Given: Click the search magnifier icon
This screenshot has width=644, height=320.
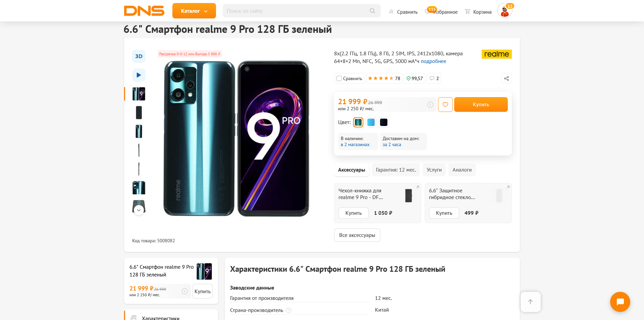Looking at the screenshot, I should (x=372, y=11).
